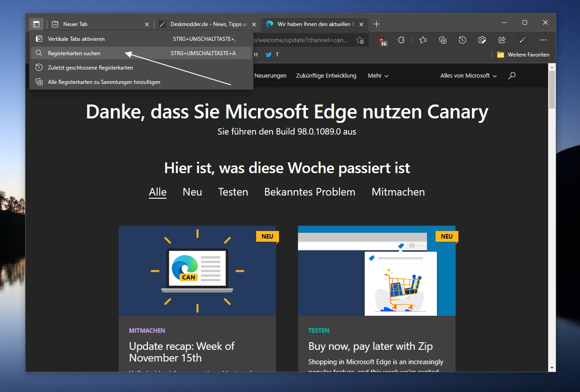Close the Neuer Tab tab
The width and height of the screenshot is (580, 392).
pyautogui.click(x=147, y=24)
